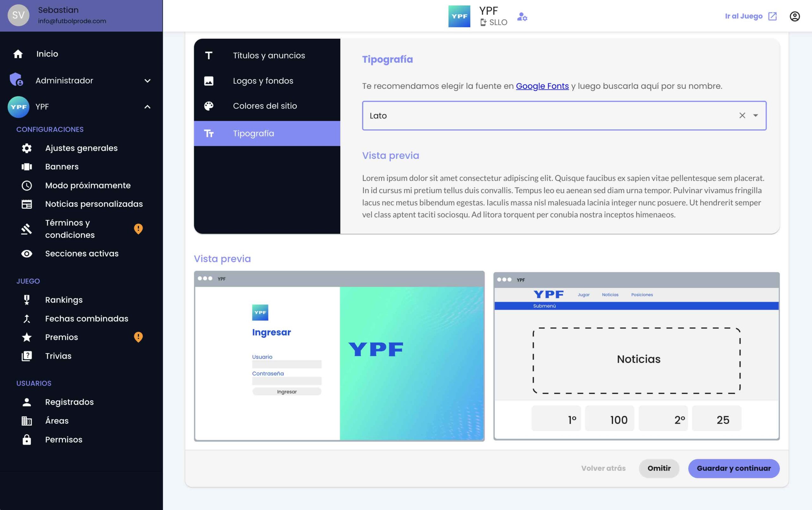The width and height of the screenshot is (812, 510).
Task: Click the Premios warning badge icon
Action: tap(138, 337)
